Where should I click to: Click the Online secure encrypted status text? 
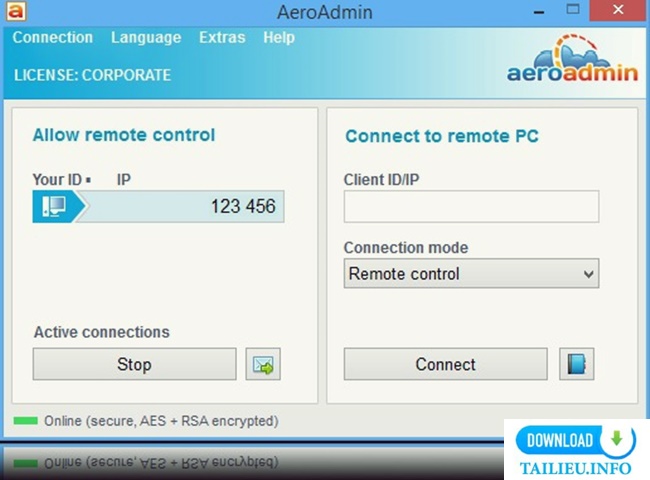[x=161, y=421]
